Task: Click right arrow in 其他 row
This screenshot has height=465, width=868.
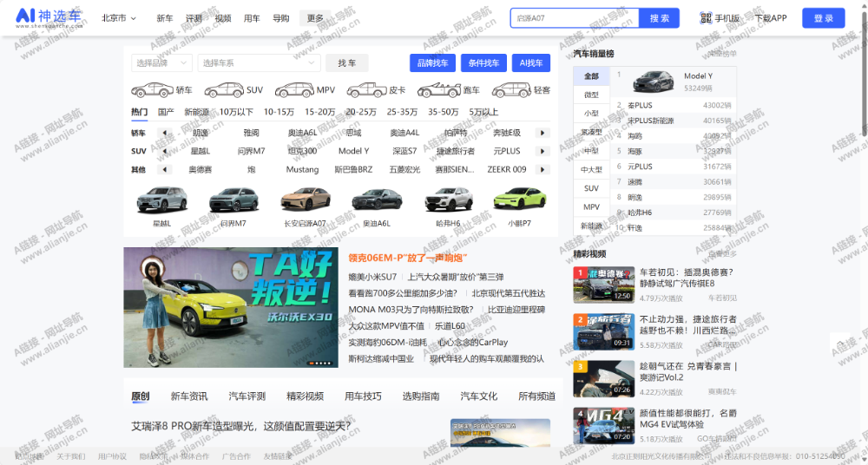Action: pyautogui.click(x=542, y=169)
